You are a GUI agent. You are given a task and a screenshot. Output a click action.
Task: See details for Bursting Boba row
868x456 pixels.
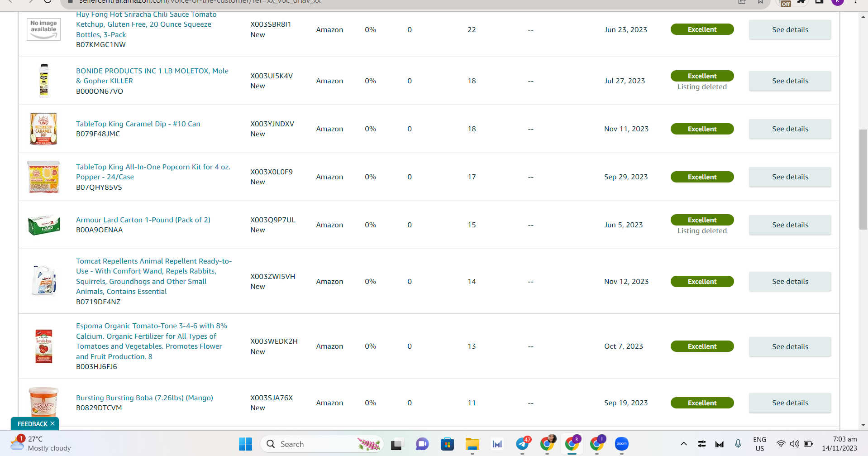(790, 403)
